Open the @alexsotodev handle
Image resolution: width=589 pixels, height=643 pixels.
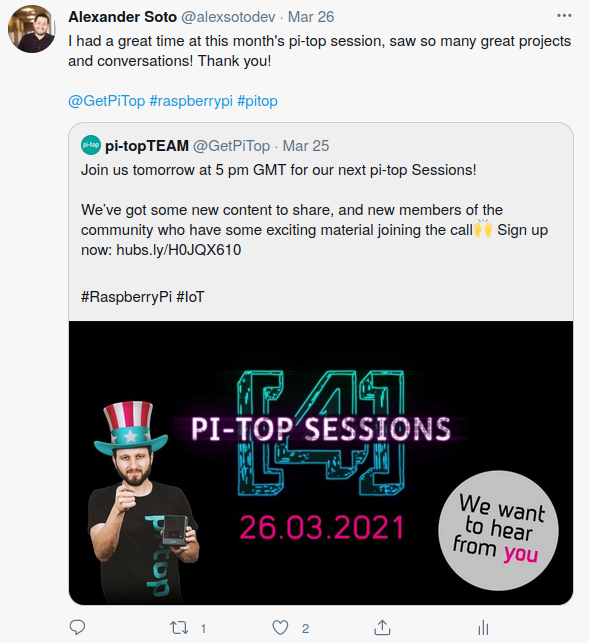point(228,17)
